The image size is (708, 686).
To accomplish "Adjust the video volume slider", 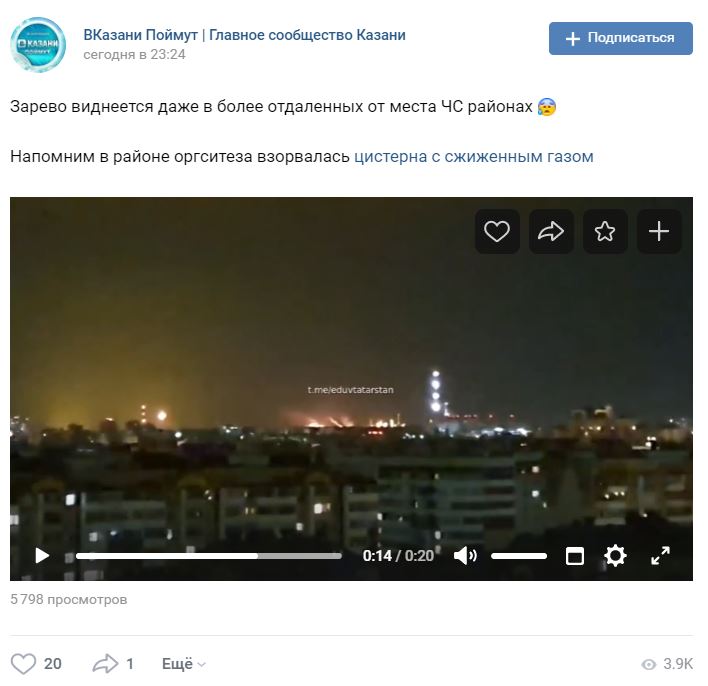I will pos(519,556).
